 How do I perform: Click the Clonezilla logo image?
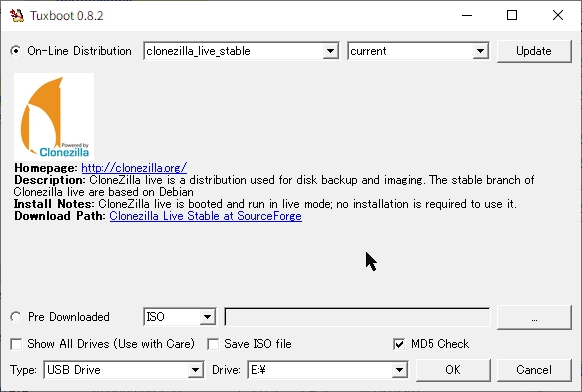pos(54,117)
